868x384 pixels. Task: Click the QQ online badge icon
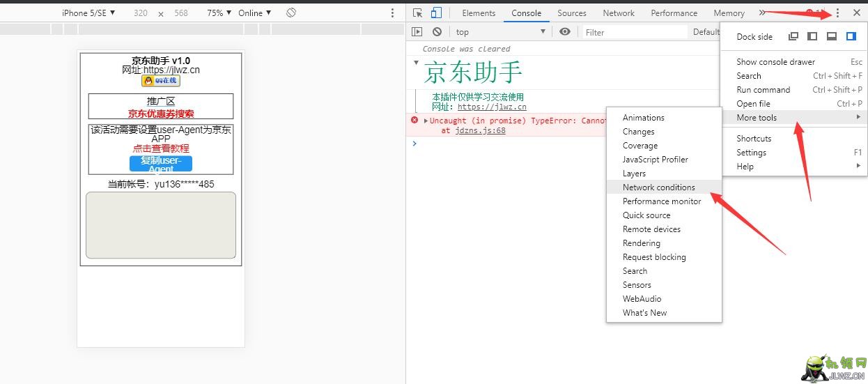pos(161,81)
